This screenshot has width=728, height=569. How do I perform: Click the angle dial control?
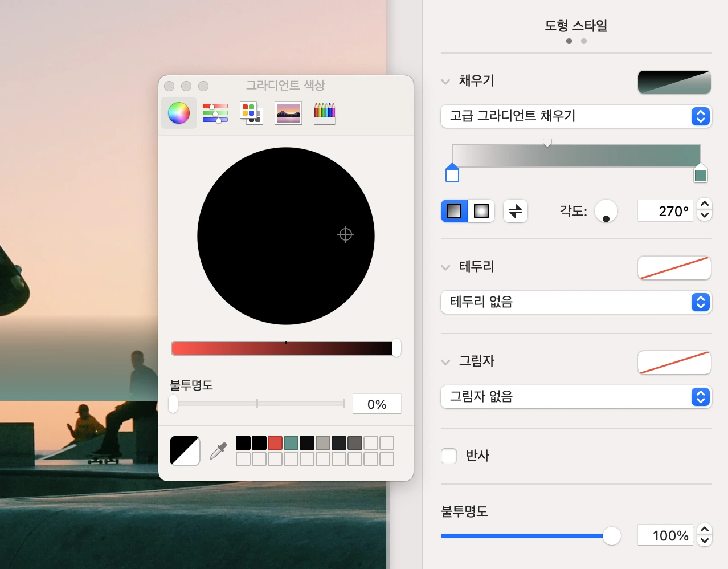click(x=606, y=211)
